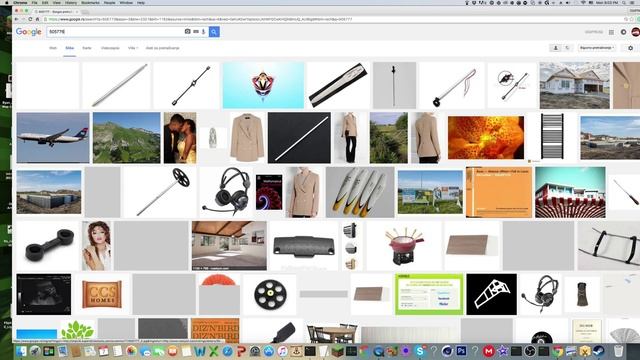Image resolution: width=640 pixels, height=360 pixels.
Task: Open the File menu in menu bar
Action: coord(35,2)
